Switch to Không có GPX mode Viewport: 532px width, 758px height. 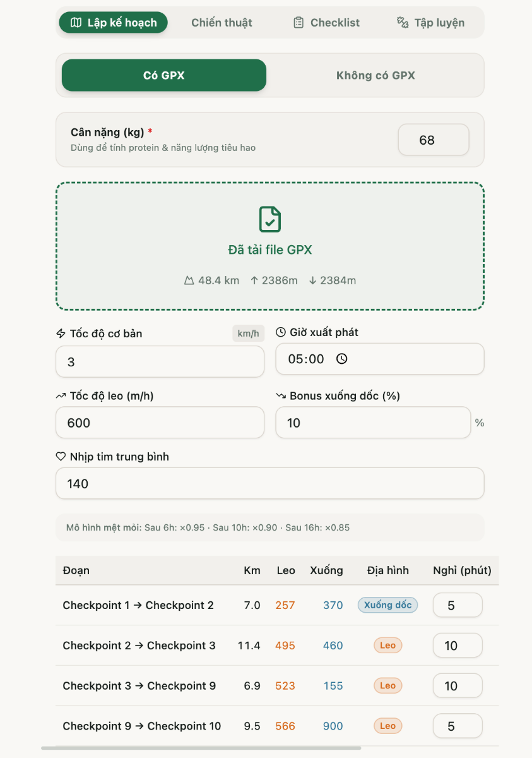pyautogui.click(x=375, y=75)
